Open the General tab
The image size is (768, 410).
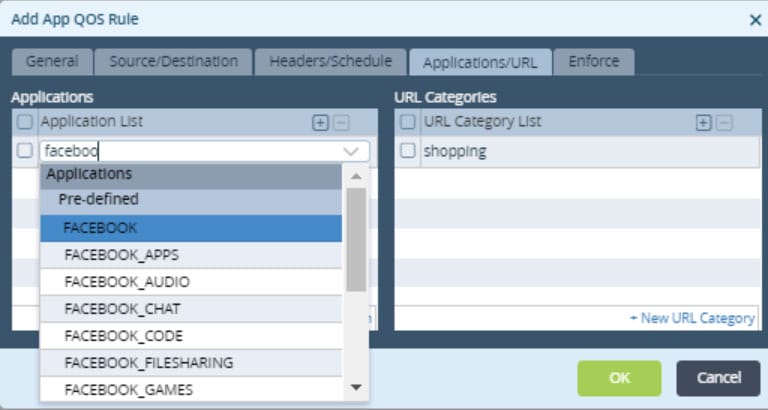[52, 62]
